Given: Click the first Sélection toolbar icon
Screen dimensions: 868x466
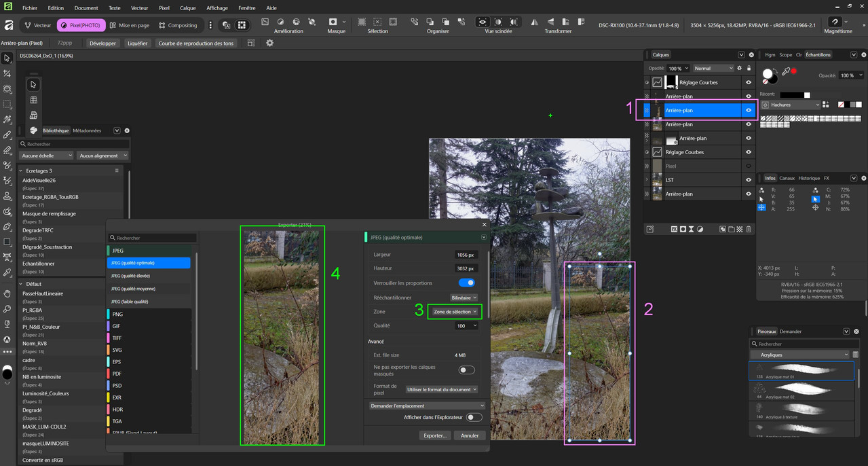Looking at the screenshot, I should coord(362,22).
